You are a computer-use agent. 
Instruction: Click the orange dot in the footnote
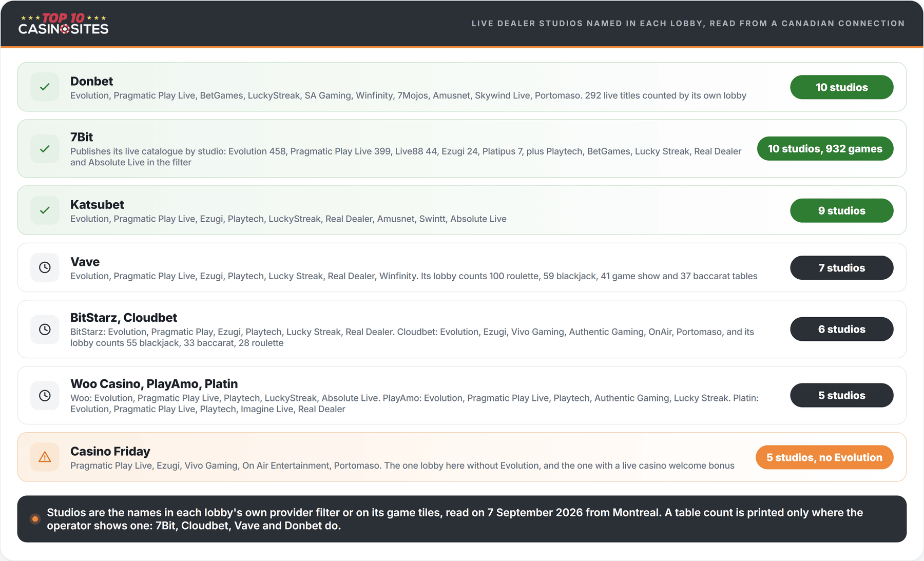35,519
